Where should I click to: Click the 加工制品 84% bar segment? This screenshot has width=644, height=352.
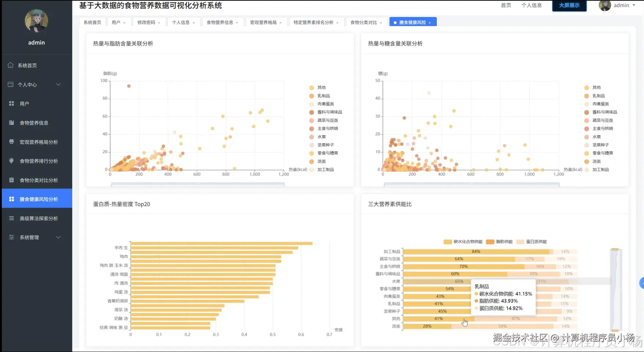point(476,251)
